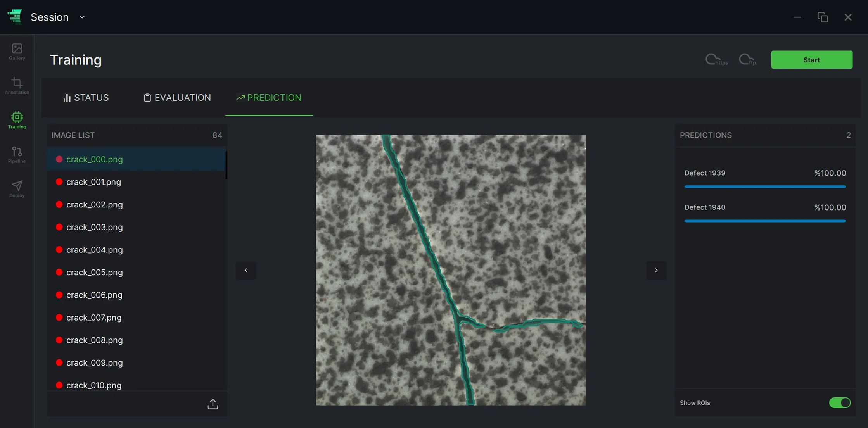This screenshot has height=428, width=868.
Task: Click the PREDICTIONS header label
Action: pyautogui.click(x=705, y=135)
